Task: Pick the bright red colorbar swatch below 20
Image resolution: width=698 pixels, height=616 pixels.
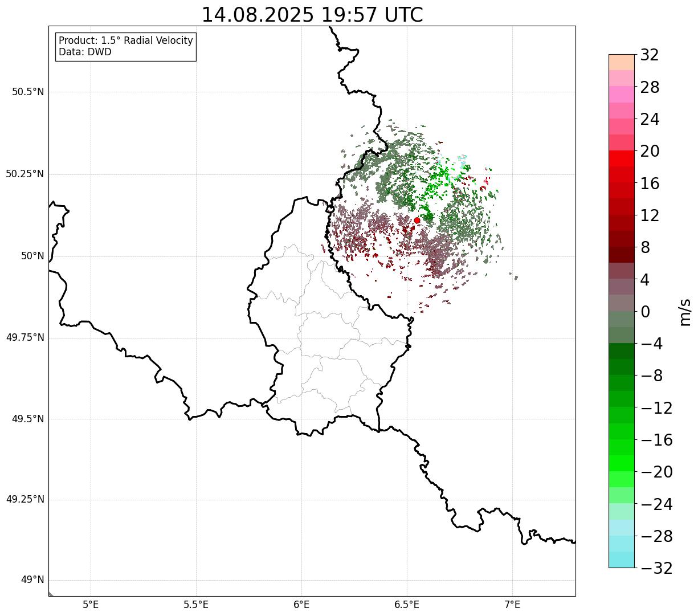Action: (621, 158)
